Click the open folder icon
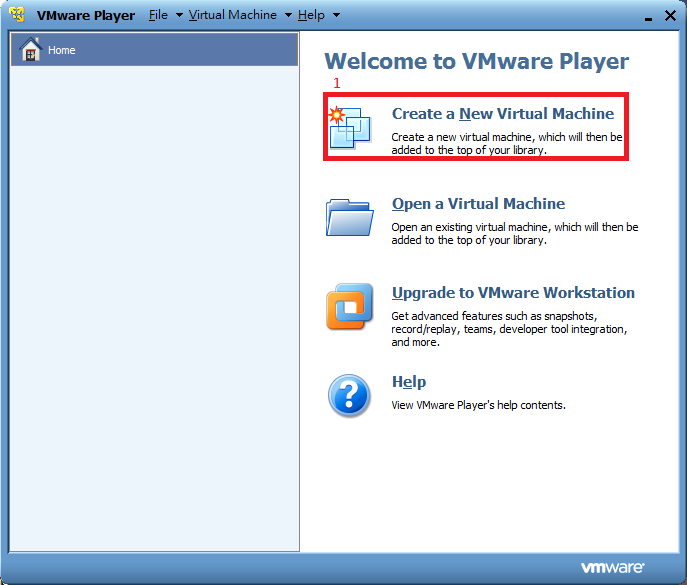The height and width of the screenshot is (585, 687). pos(350,217)
